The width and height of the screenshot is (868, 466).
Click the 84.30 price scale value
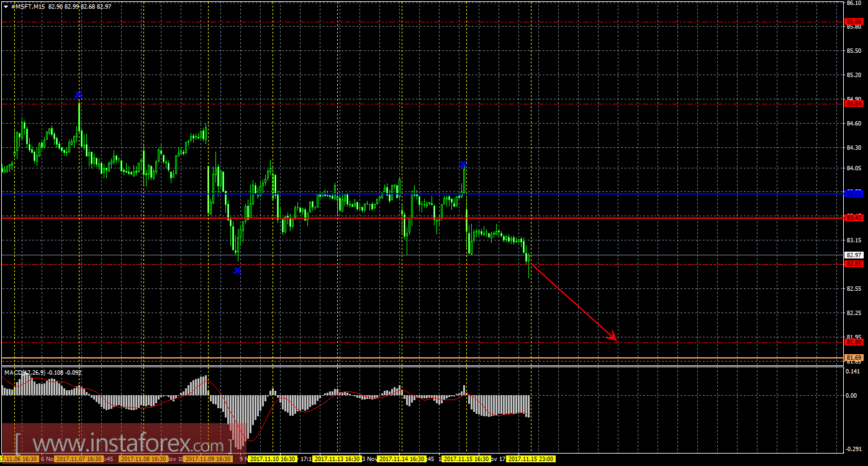pos(854,148)
